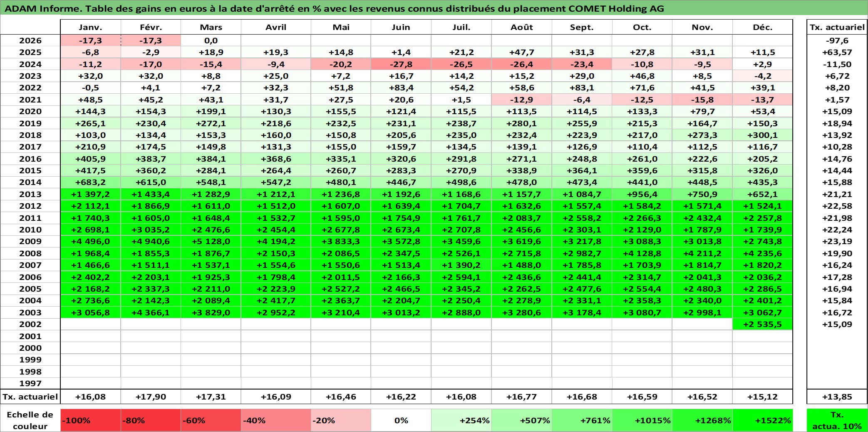This screenshot has width=868, height=432.
Task: Click the +2 558,2 cell in row 2011
Action: coord(582,218)
